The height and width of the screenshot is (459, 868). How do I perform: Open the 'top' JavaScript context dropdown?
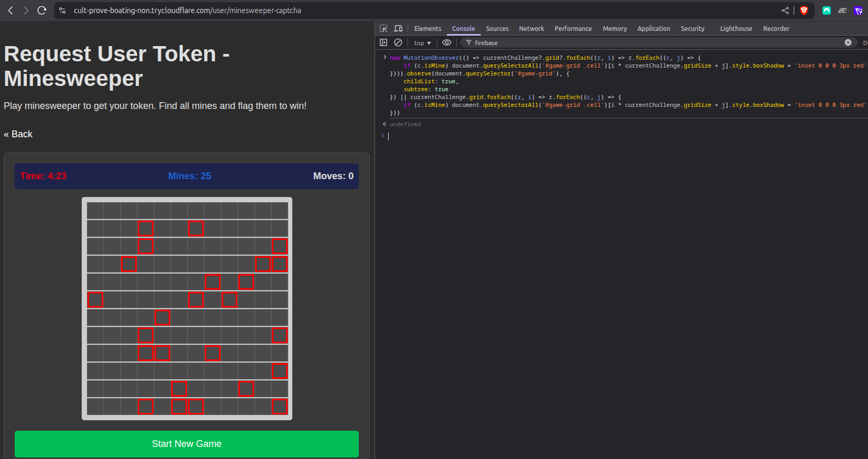[x=422, y=43]
